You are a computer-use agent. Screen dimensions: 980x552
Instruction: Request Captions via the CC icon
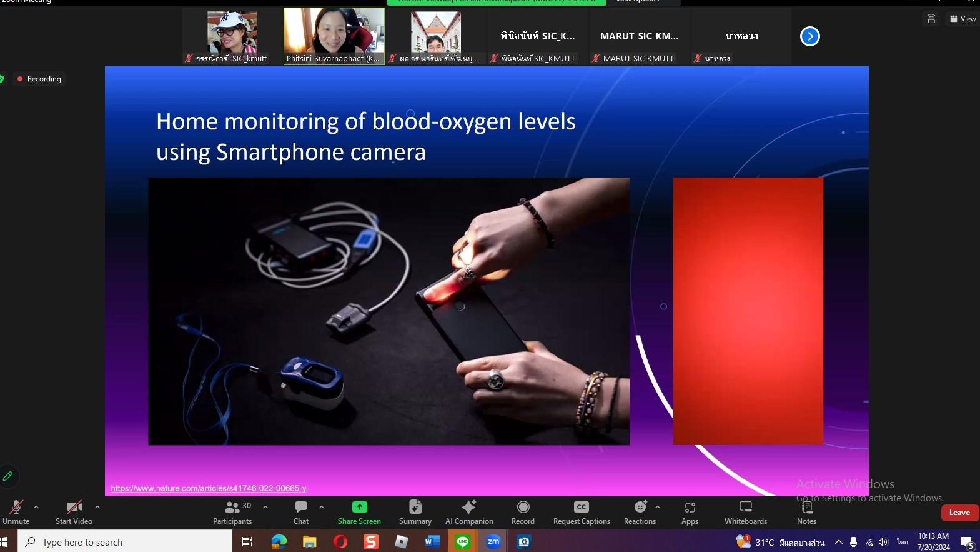point(582,512)
